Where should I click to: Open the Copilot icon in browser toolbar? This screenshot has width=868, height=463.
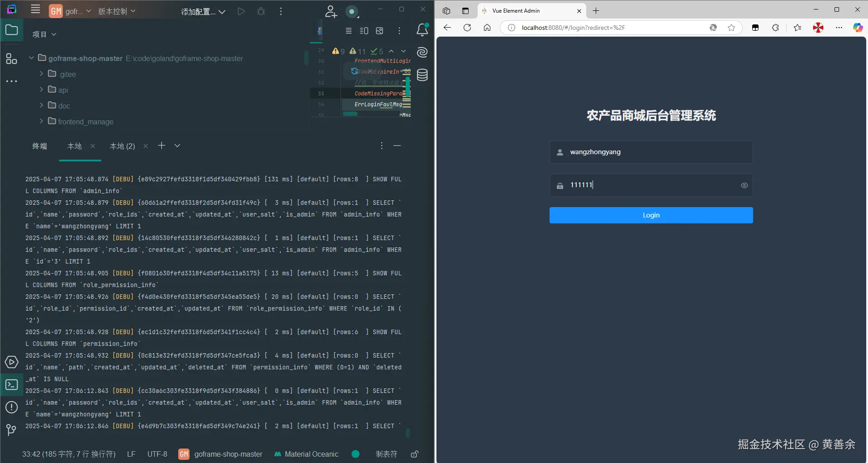(x=858, y=28)
